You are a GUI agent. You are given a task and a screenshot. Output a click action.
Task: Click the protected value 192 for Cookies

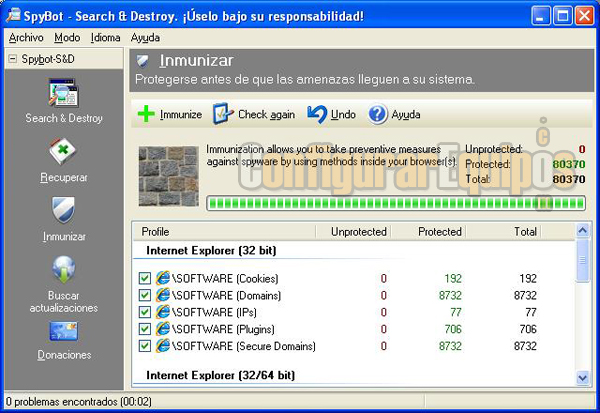453,278
